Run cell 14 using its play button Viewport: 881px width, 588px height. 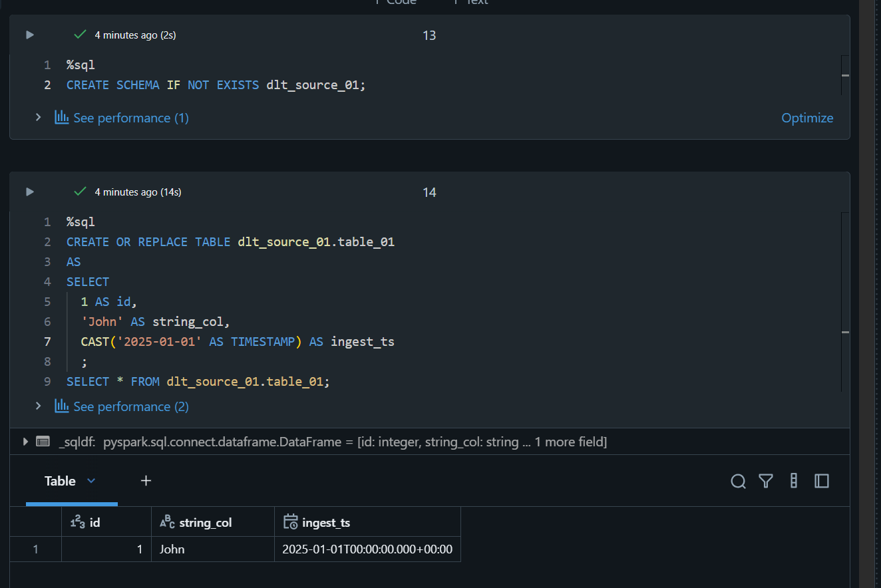pos(29,192)
